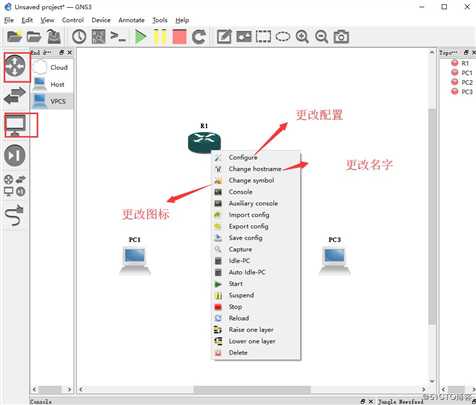Choose Suspend in context menu

point(256,295)
